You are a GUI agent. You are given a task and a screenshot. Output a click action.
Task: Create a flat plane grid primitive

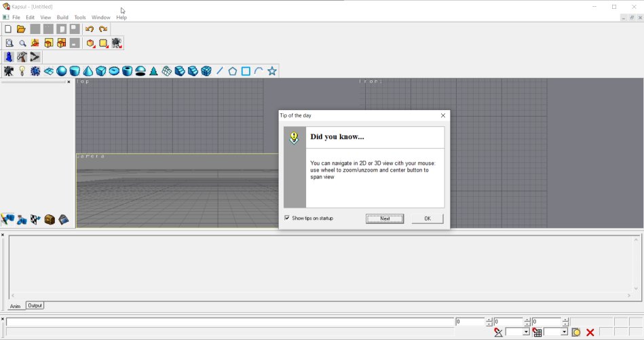click(48, 71)
